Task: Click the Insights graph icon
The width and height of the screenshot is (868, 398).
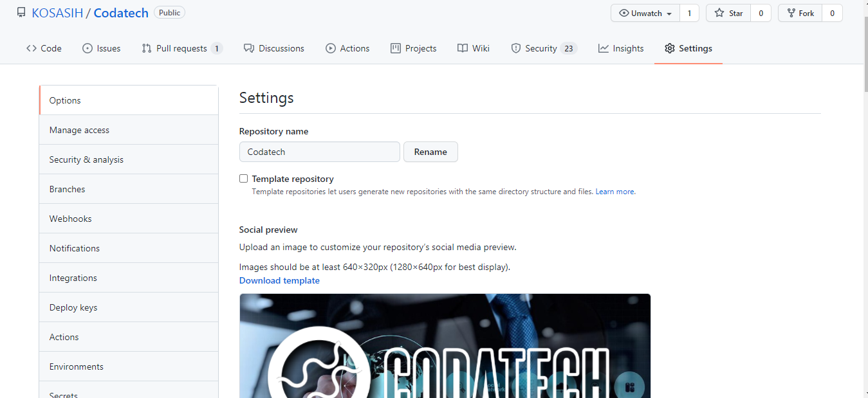Action: (604, 48)
